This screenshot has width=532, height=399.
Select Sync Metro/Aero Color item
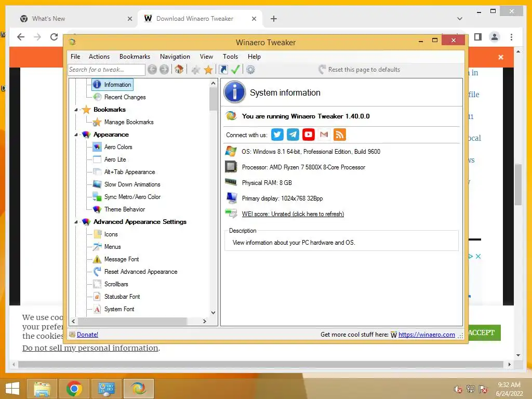[132, 197]
